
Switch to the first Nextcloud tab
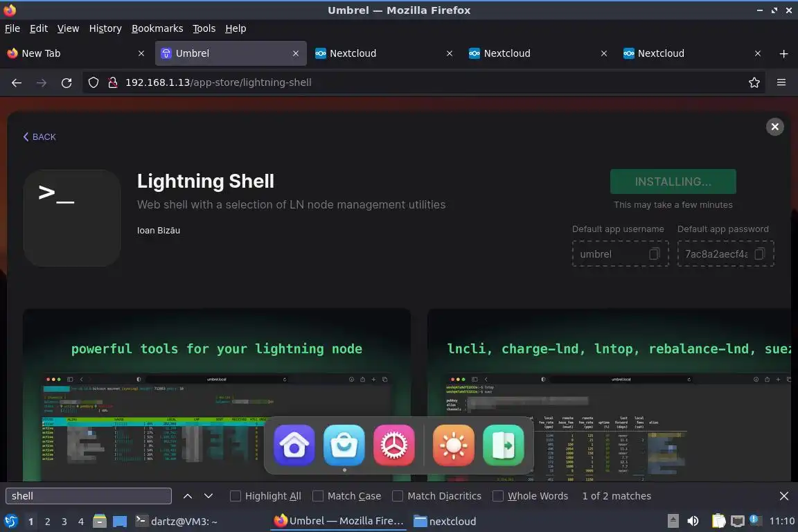(384, 53)
